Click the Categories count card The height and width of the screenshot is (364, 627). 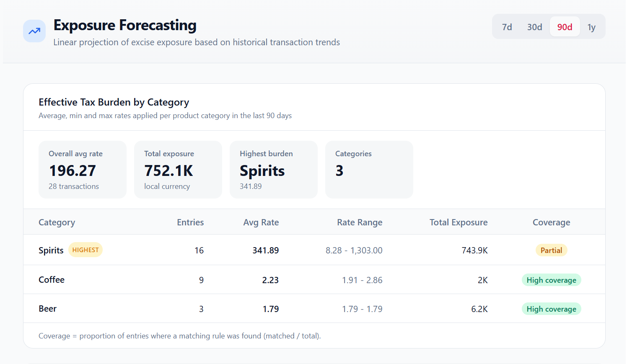tap(369, 170)
